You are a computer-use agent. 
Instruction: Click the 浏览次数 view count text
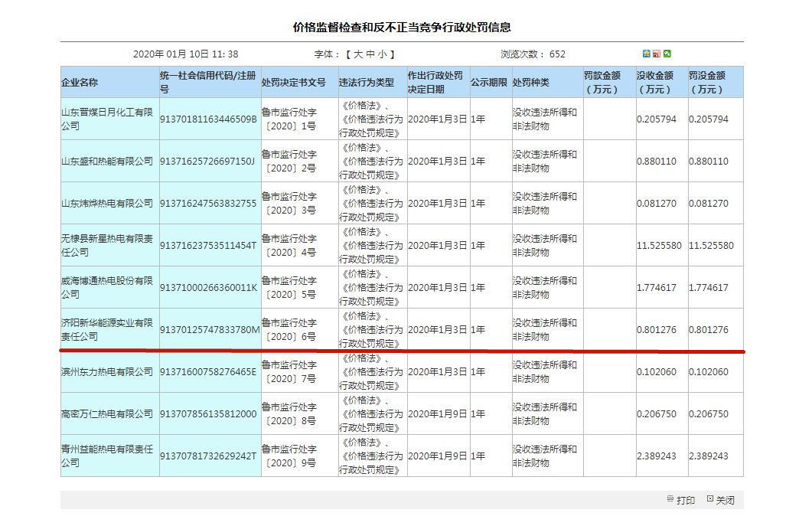pos(533,54)
